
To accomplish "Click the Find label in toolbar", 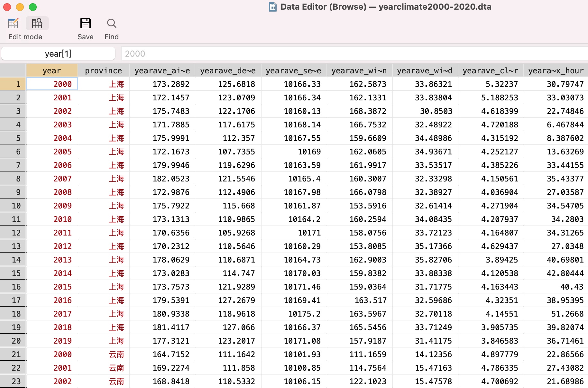I will [112, 37].
